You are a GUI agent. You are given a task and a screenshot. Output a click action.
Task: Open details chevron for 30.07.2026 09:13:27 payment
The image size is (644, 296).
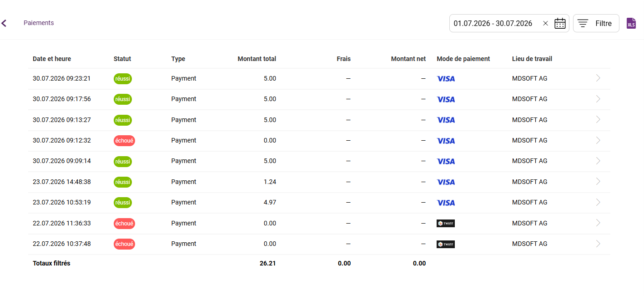[x=598, y=119]
